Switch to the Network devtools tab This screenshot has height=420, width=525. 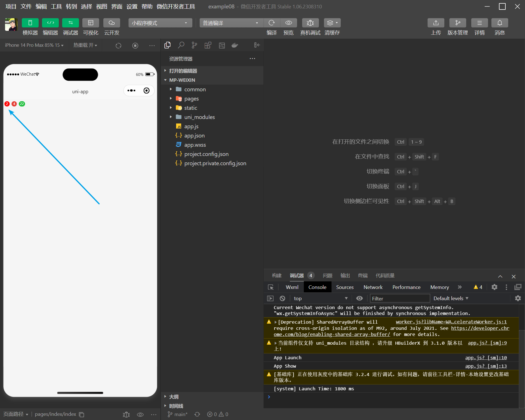373,287
